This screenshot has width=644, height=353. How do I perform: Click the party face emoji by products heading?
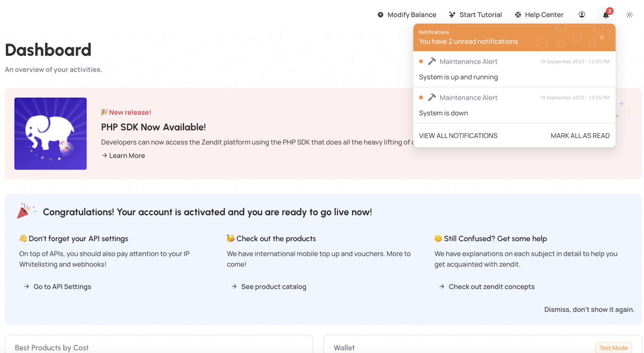coord(231,238)
